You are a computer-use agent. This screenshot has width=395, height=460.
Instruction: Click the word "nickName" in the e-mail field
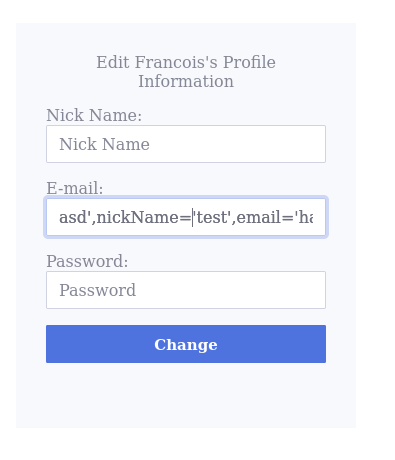point(138,217)
